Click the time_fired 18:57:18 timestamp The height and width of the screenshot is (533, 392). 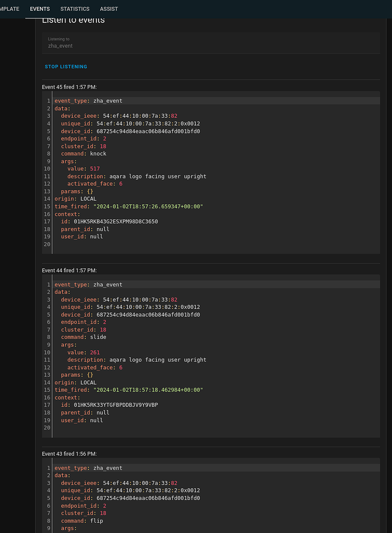coord(148,390)
